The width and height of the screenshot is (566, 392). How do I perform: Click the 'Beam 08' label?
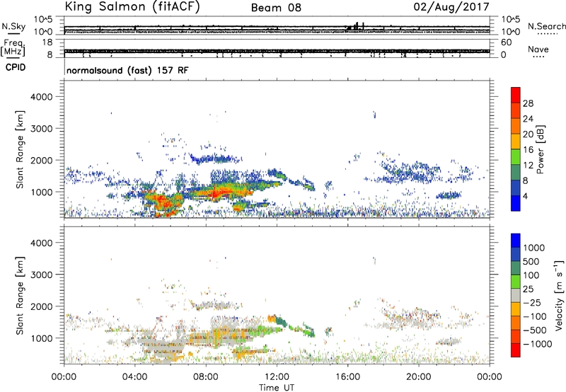276,8
